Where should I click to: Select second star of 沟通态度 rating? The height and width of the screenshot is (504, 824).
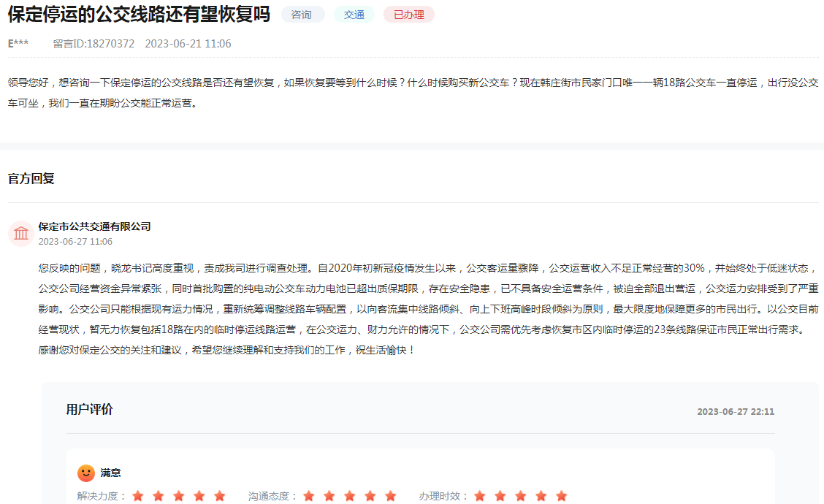coord(329,496)
